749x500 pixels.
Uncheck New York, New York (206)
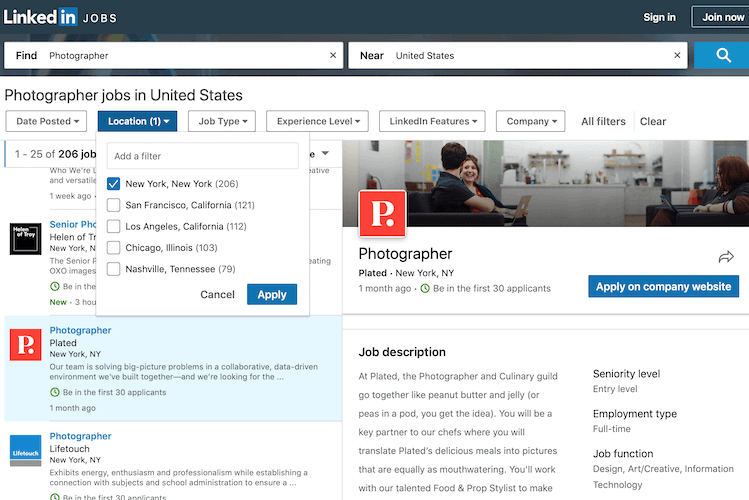(113, 184)
